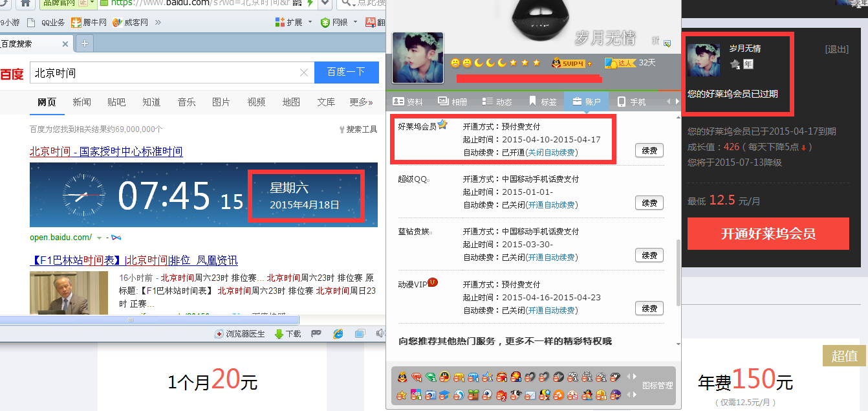This screenshot has height=411, width=868.
Task: Click 续费 for 超级QQ
Action: click(649, 203)
